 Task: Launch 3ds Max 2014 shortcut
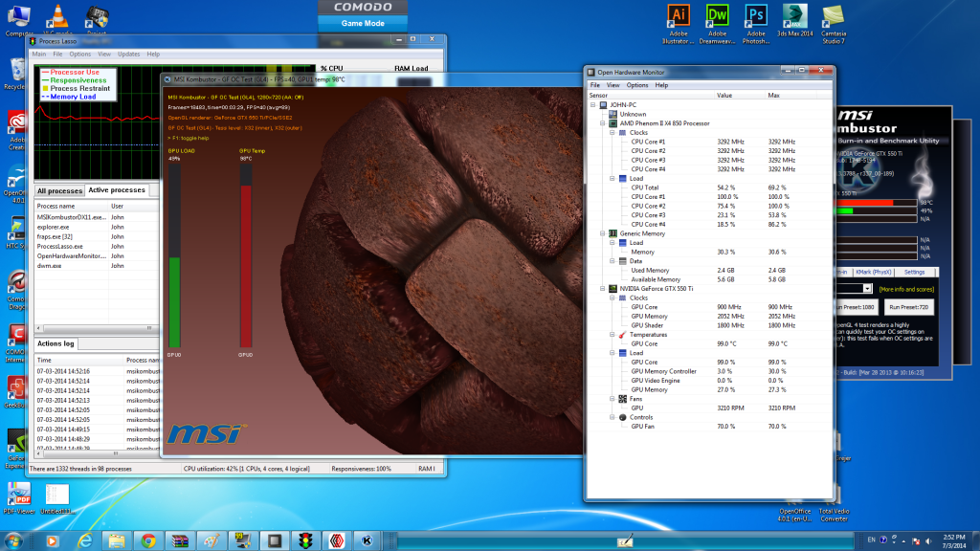pos(793,16)
